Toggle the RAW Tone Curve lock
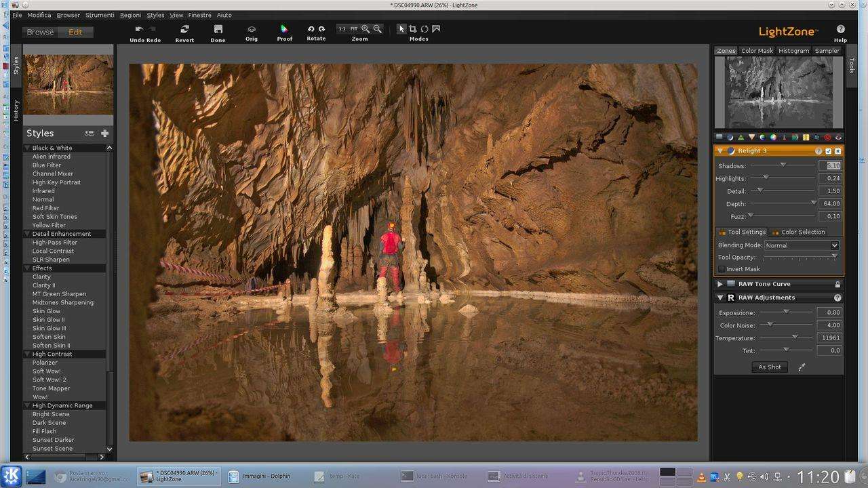This screenshot has height=488, width=868. coord(837,285)
